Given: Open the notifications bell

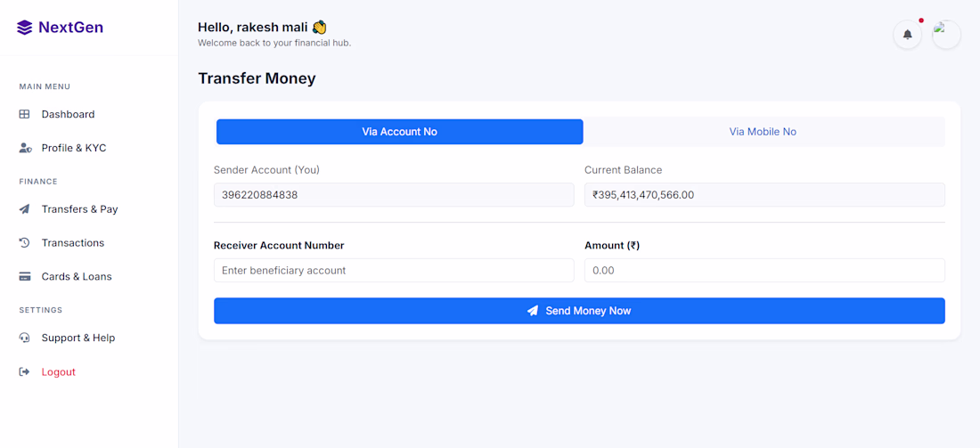Looking at the screenshot, I should click(908, 35).
